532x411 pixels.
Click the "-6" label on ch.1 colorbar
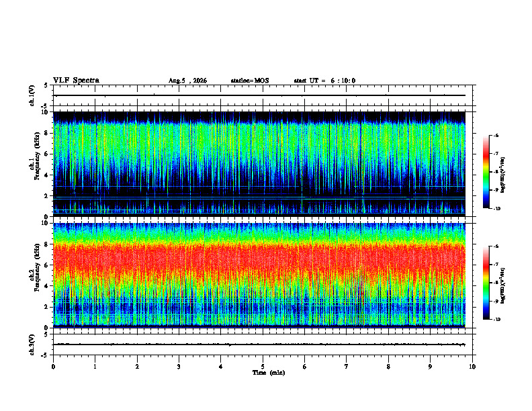click(496, 136)
